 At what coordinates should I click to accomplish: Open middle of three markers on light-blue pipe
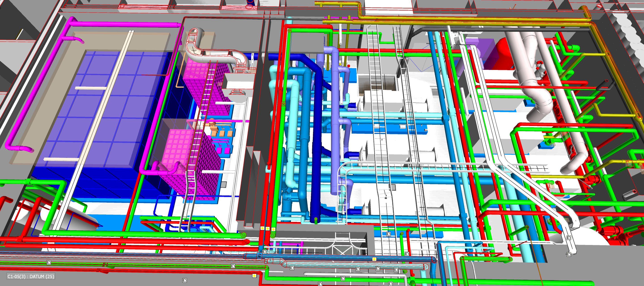click(377, 269)
